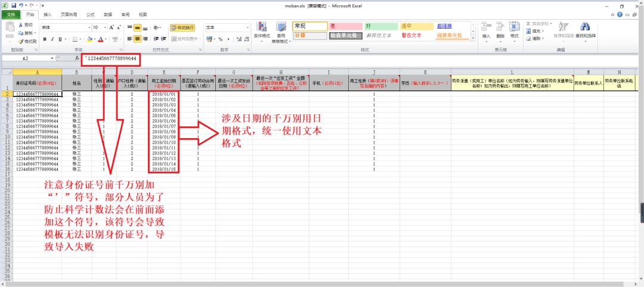Toggle Wrap Text (自动换行) button
Screen dimensions: 644x287
click(182, 27)
